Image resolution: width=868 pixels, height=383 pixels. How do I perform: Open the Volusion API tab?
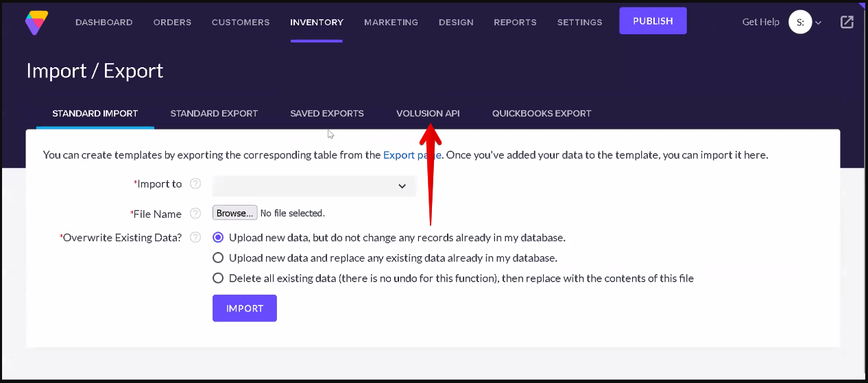tap(428, 114)
